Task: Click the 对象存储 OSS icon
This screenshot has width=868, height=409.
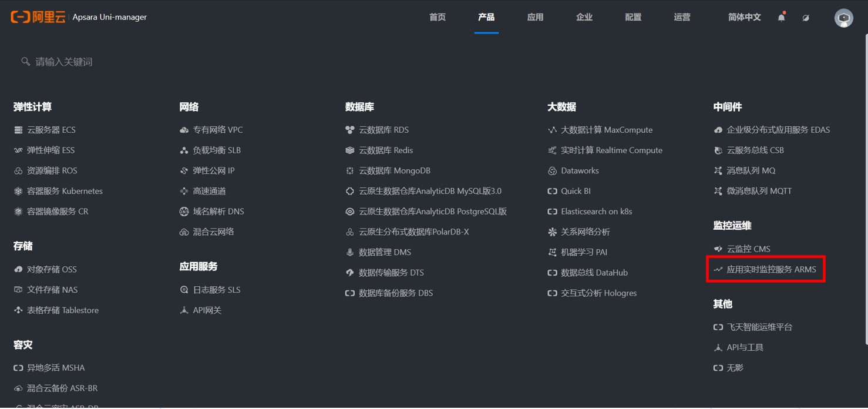Action: [18, 269]
